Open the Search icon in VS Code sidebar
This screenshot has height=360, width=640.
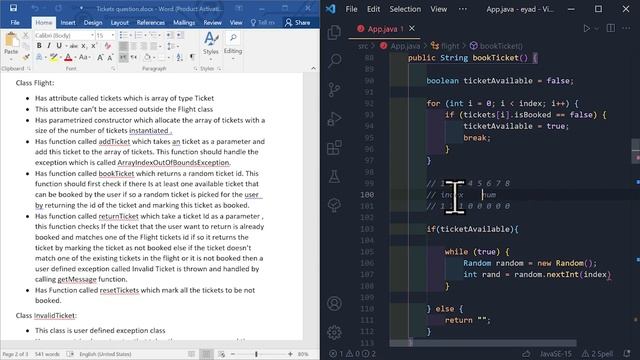(x=334, y=60)
